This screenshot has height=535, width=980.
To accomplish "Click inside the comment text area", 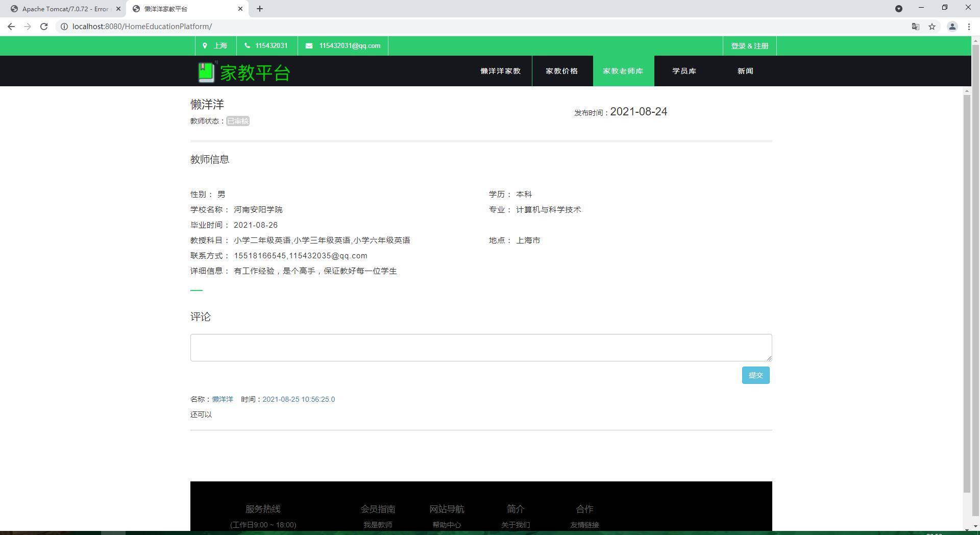I will tap(480, 347).
